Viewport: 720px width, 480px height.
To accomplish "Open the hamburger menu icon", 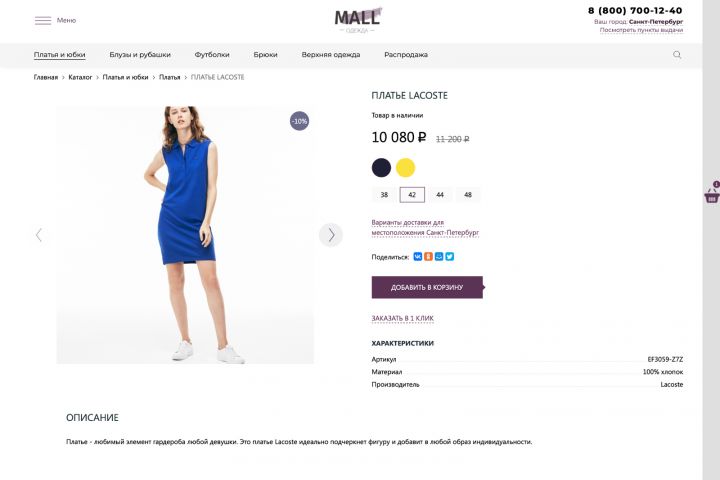I will (42, 20).
